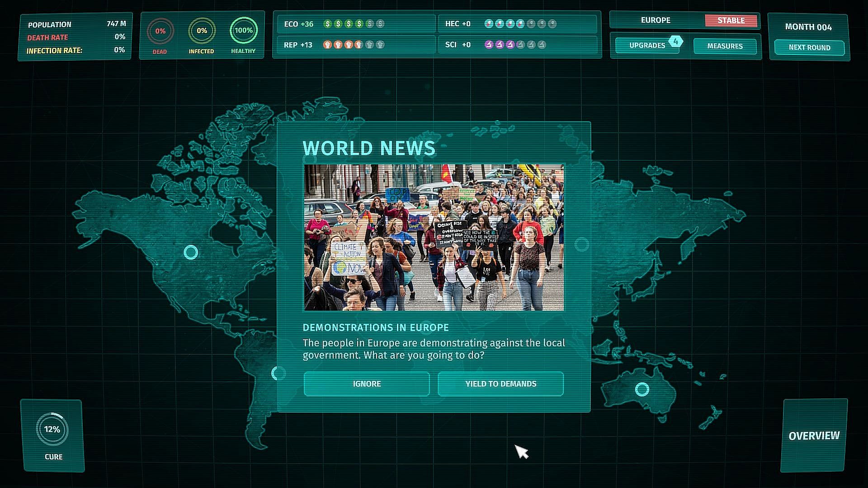Click the Infected percentage circle indicator

point(202,31)
